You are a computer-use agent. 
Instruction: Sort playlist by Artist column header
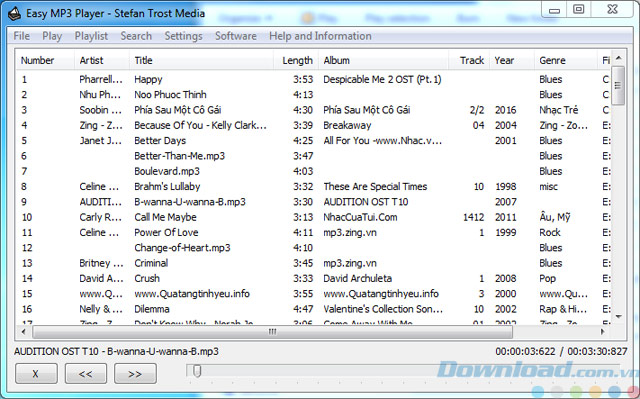[x=102, y=60]
